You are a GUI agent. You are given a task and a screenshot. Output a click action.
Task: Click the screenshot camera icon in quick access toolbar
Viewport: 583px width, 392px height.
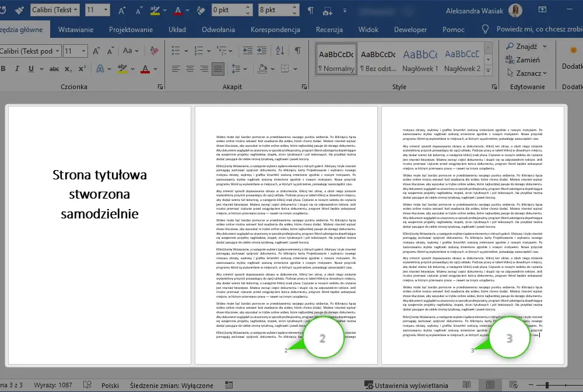(x=327, y=10)
